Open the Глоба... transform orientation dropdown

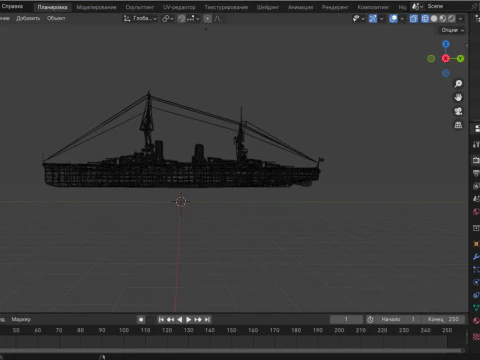(x=140, y=19)
